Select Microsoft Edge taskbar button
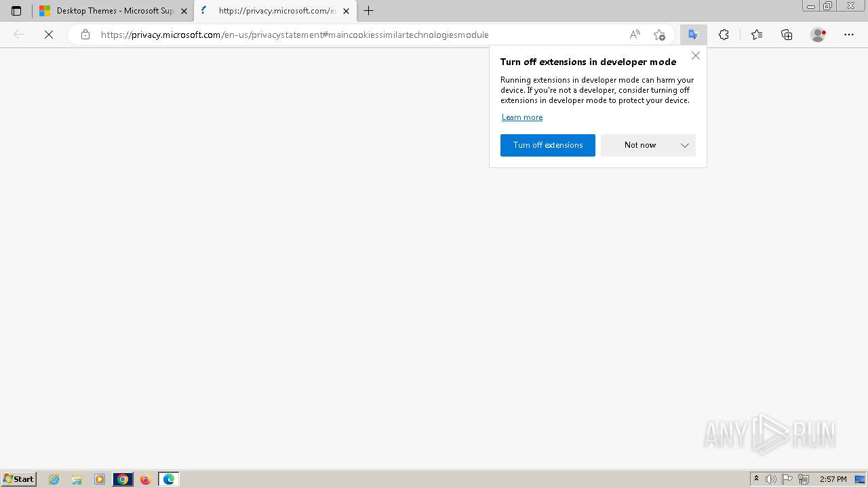The height and width of the screenshot is (488, 868). tap(168, 479)
